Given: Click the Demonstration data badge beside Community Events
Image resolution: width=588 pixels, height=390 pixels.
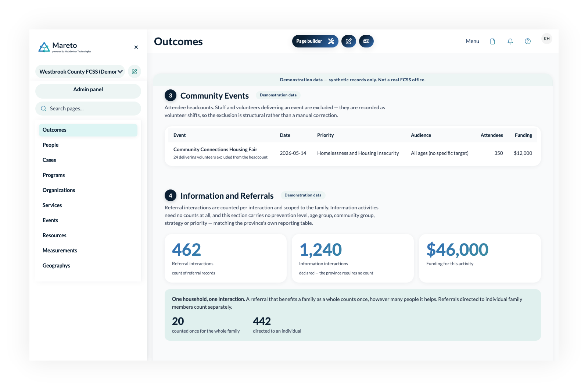Looking at the screenshot, I should (x=278, y=95).
